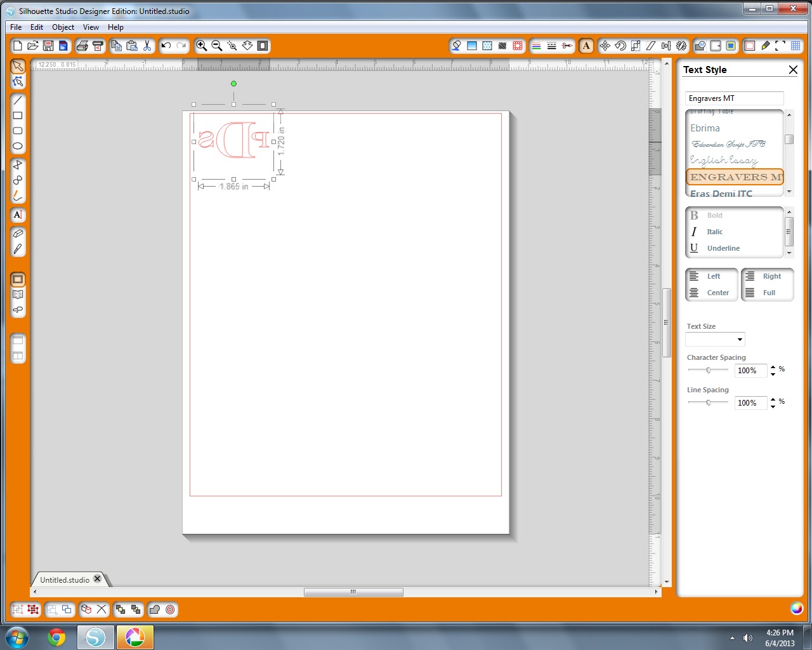Save to SD card icon
Screen dimensions: 812x650
coord(63,46)
